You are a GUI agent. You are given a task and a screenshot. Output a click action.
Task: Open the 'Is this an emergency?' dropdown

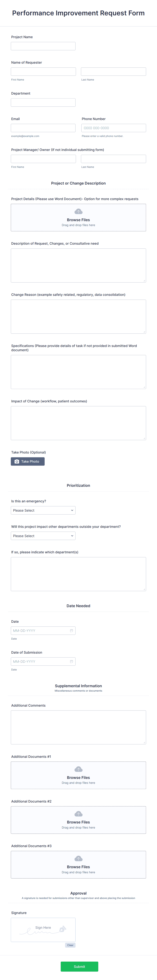tap(43, 510)
